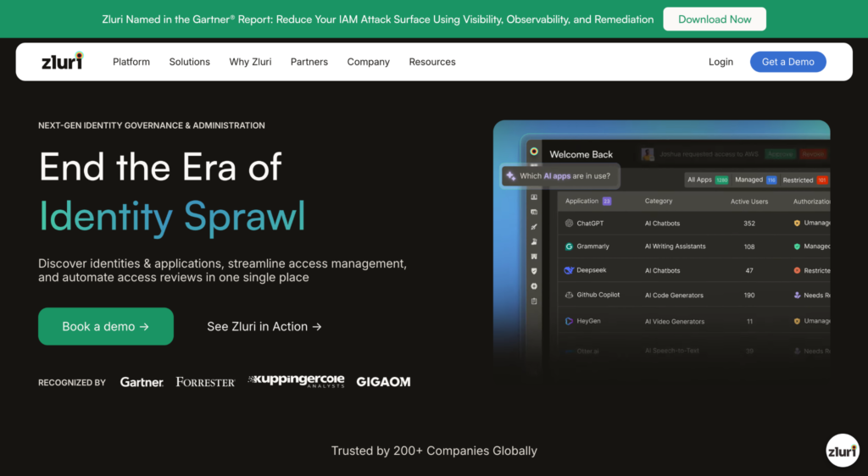Select the Deepseek whale icon
The height and width of the screenshot is (476, 868).
pos(570,271)
